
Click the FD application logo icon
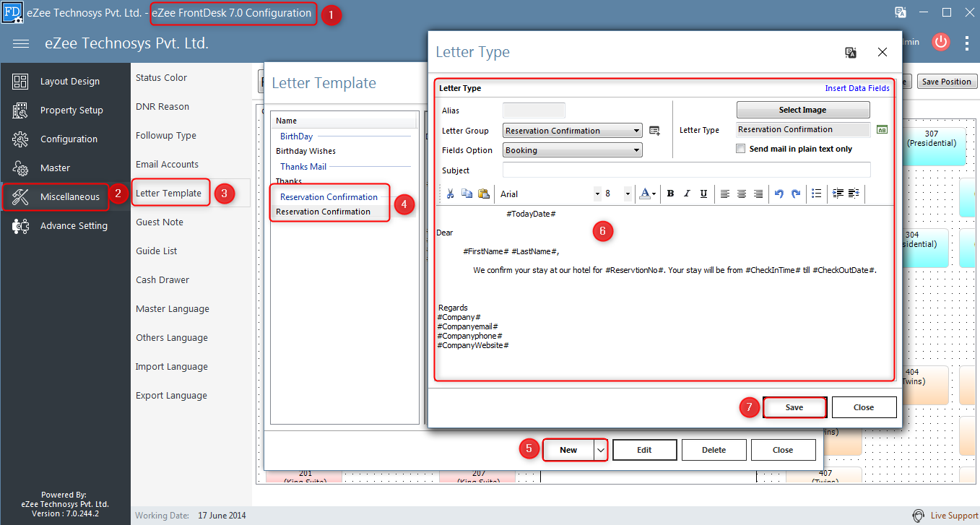coord(12,12)
